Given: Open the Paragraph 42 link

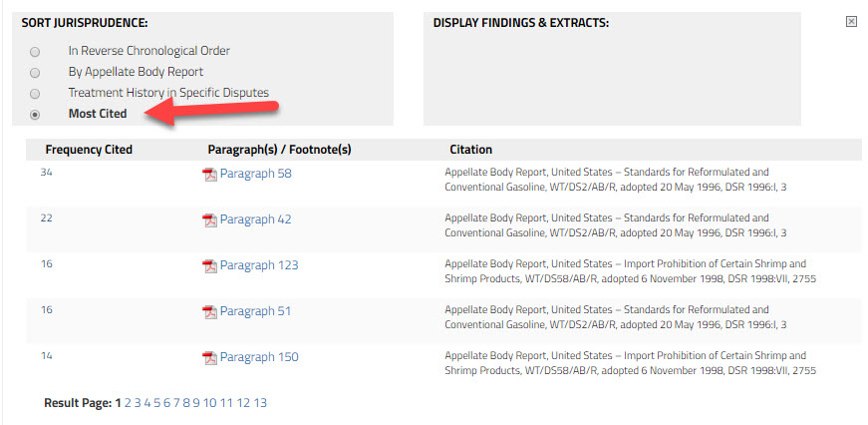Looking at the screenshot, I should (256, 219).
